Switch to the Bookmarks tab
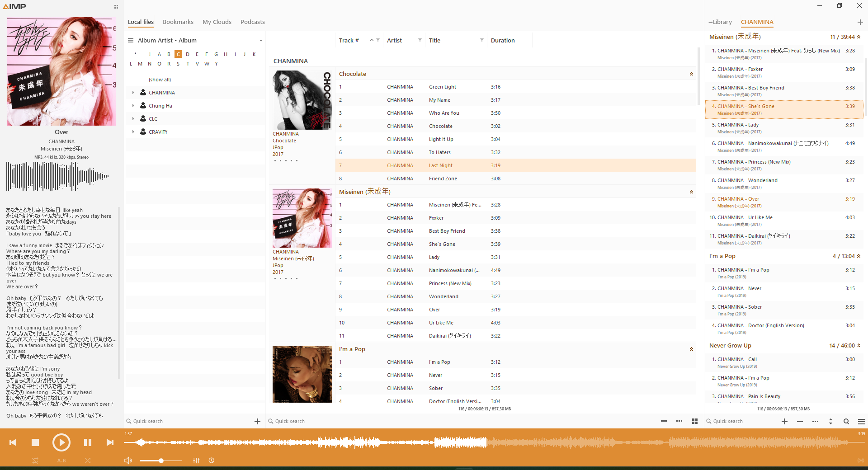 coord(178,22)
